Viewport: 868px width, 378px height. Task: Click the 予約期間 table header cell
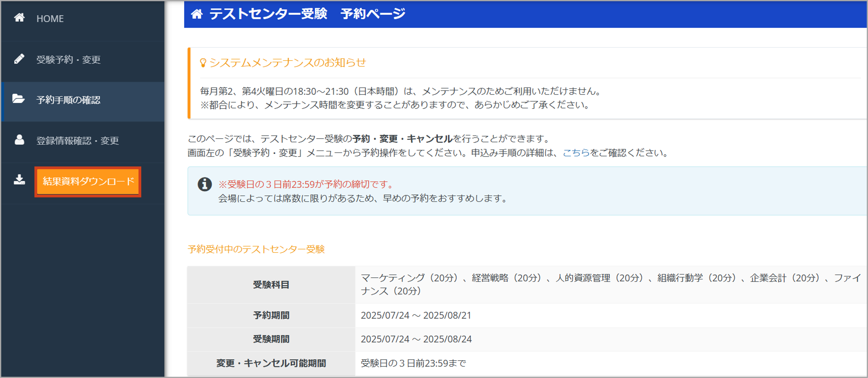tap(271, 316)
